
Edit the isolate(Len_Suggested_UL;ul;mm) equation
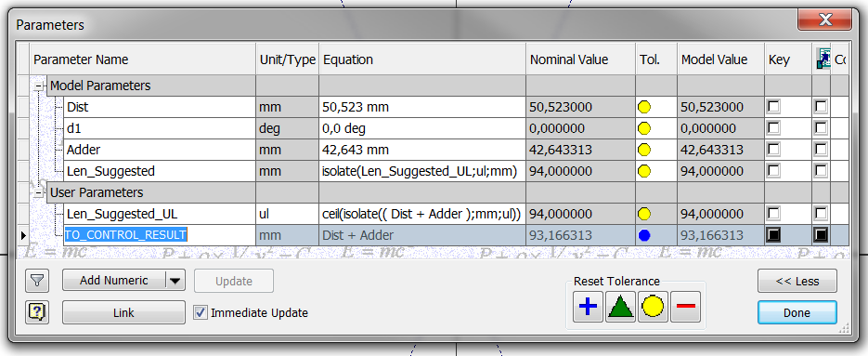coord(422,171)
